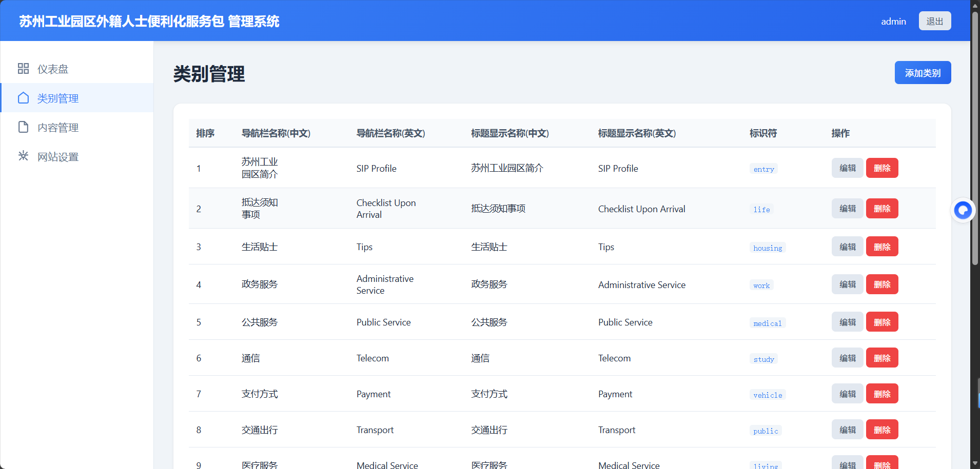Delete the Payment category row
980x469 pixels.
coord(881,393)
